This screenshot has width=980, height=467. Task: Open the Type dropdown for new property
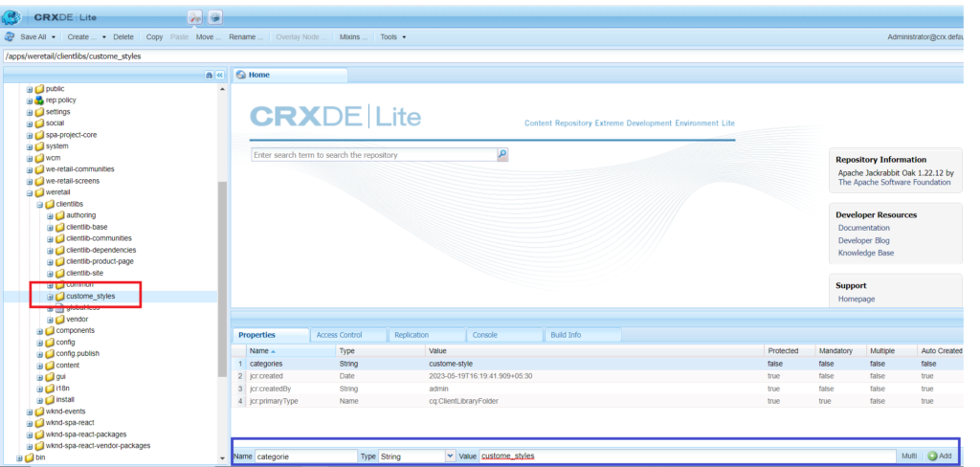[450, 456]
